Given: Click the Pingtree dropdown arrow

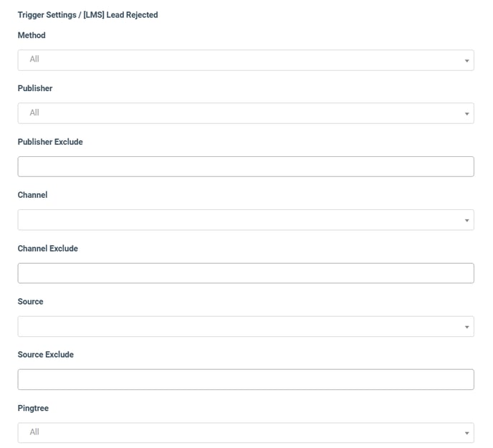Looking at the screenshot, I should coord(467,433).
